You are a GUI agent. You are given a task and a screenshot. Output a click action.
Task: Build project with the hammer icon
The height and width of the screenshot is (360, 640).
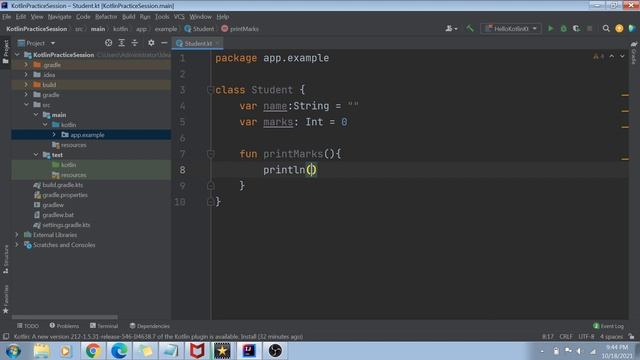[x=470, y=29]
